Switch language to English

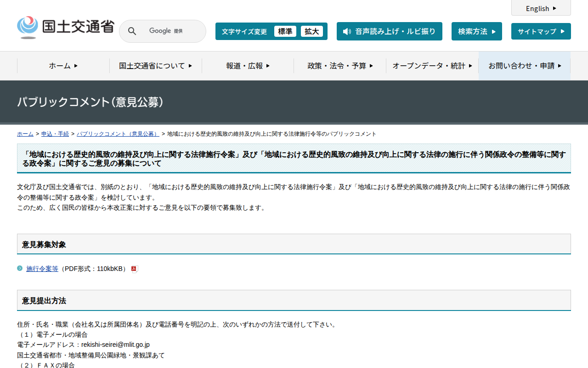tap(541, 8)
